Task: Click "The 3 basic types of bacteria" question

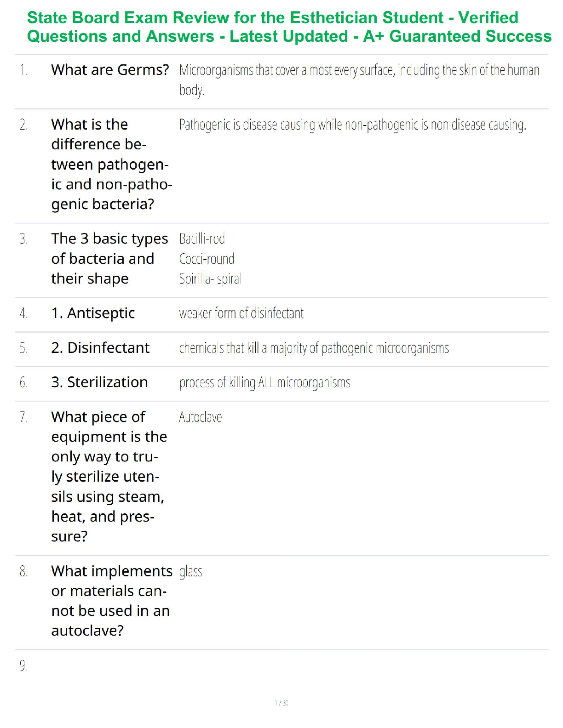Action: 109,258
